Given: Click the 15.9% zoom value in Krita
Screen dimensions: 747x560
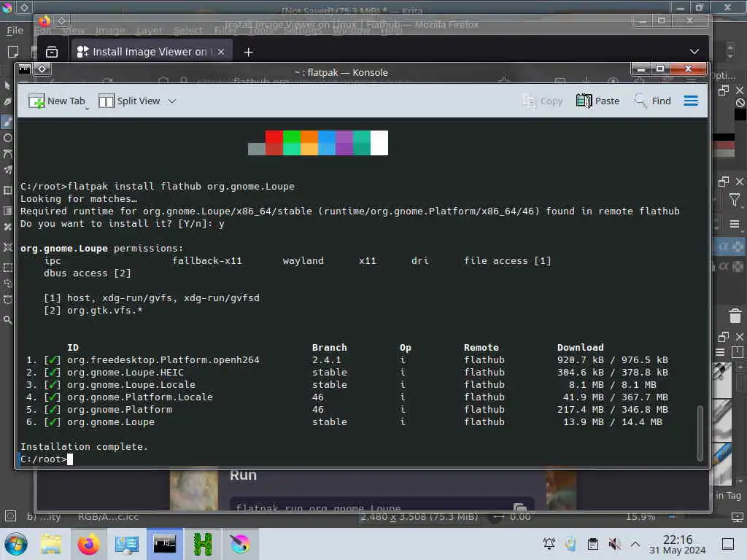Looking at the screenshot, I should [x=640, y=517].
